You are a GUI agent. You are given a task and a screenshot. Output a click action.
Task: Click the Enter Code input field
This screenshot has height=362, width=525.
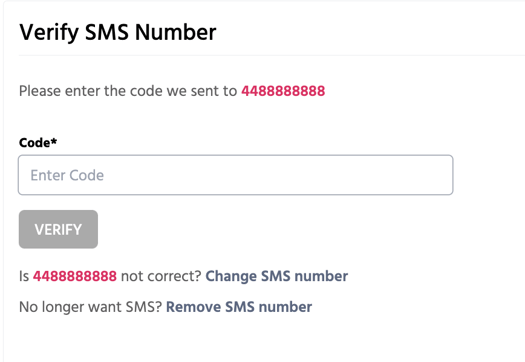[x=236, y=175]
